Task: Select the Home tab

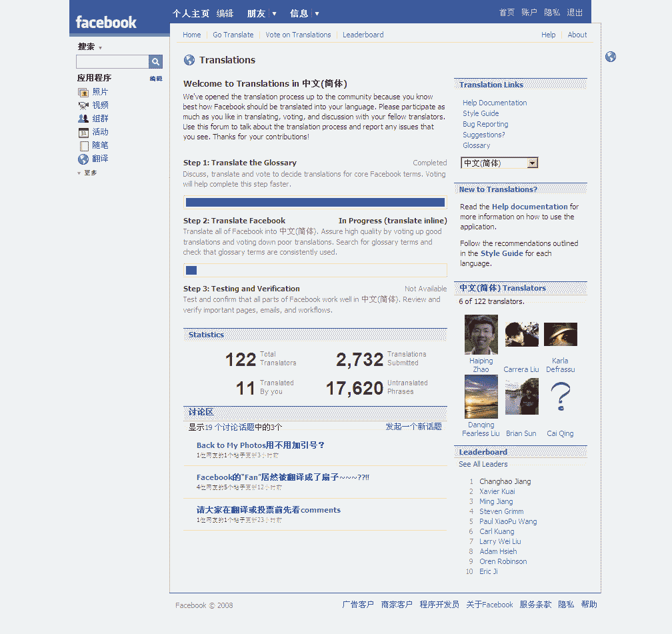Action: (x=191, y=35)
